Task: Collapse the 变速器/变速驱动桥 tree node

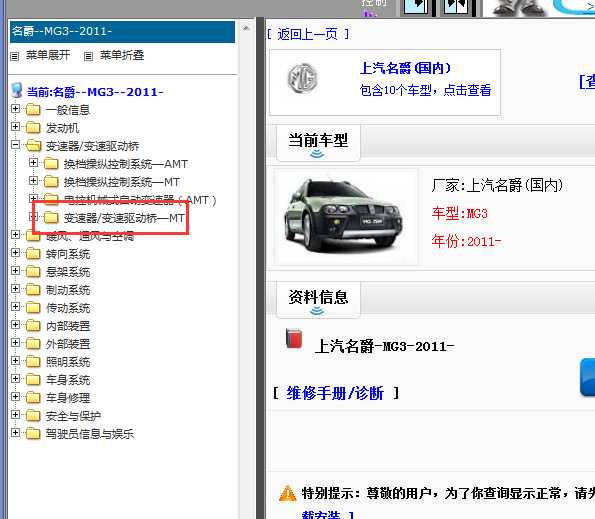Action: tap(15, 145)
